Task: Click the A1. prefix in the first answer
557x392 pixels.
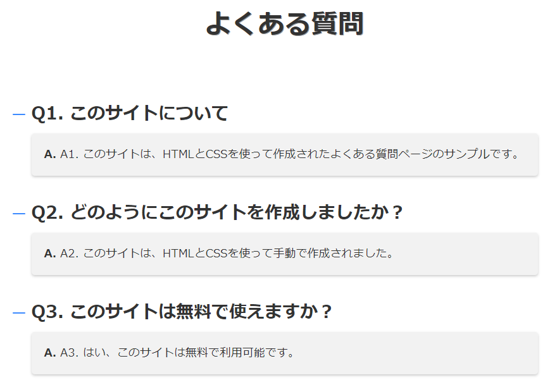Action: 69,154
